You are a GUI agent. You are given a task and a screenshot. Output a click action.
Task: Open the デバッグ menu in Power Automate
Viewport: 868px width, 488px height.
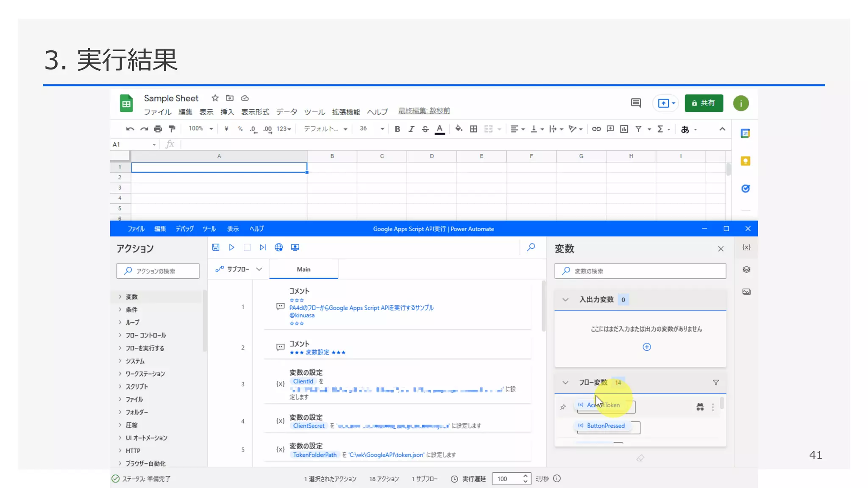click(x=184, y=229)
